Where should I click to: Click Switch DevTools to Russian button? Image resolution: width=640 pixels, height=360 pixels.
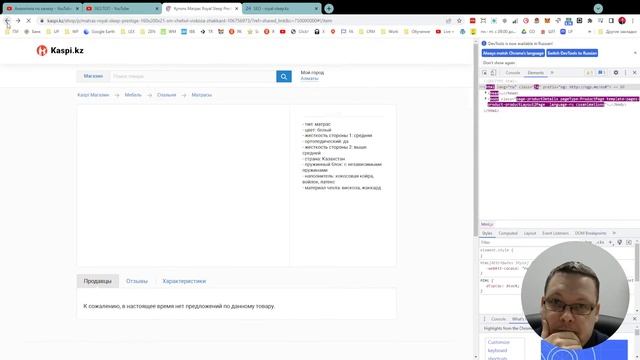tap(572, 53)
